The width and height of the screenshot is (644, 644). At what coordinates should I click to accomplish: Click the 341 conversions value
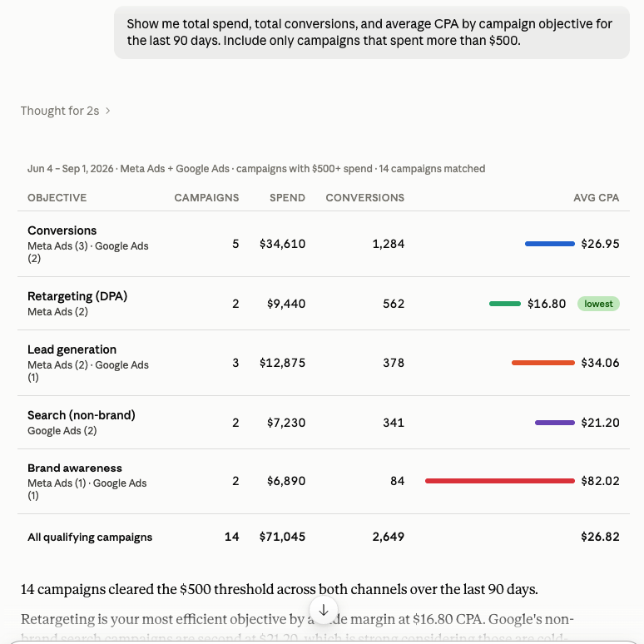tap(394, 423)
